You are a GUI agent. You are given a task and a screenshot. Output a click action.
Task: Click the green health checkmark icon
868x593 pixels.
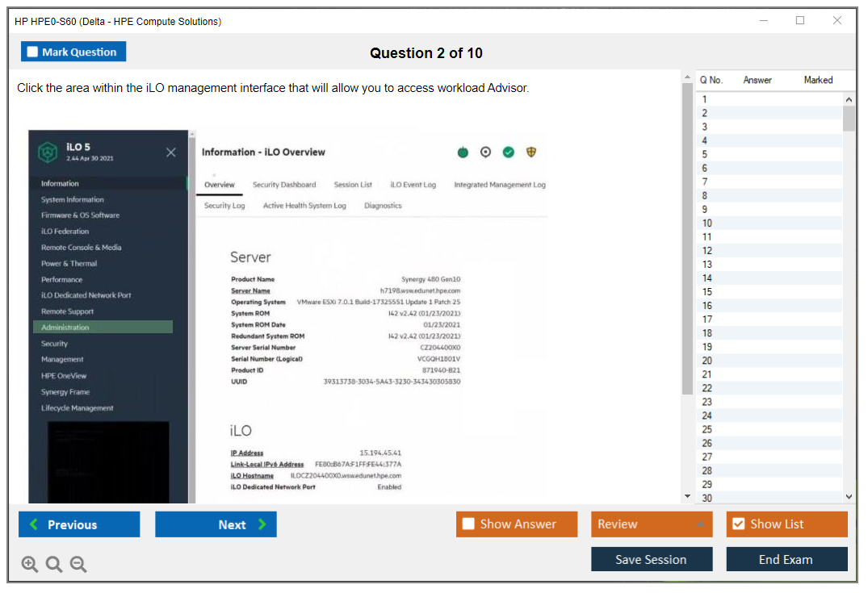[508, 152]
